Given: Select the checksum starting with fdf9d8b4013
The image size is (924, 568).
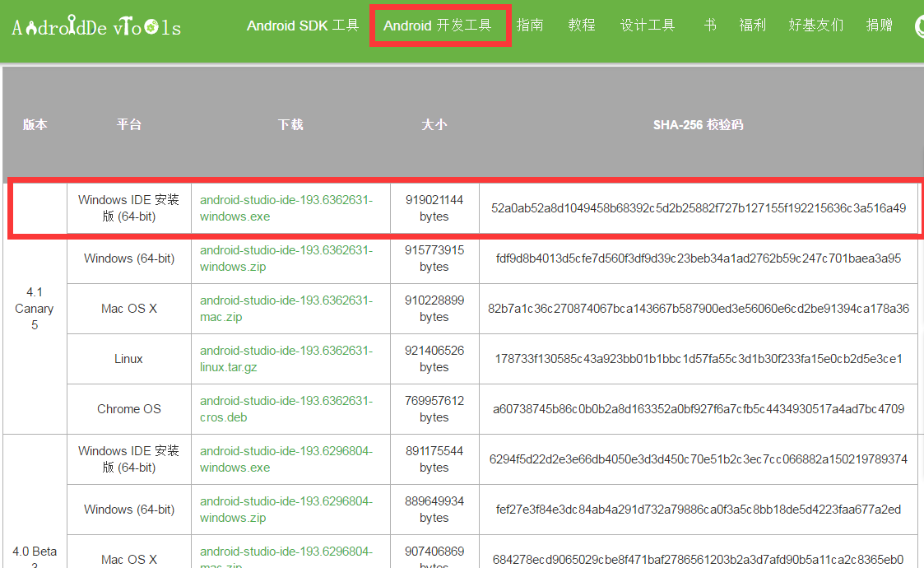Looking at the screenshot, I should coord(699,258).
